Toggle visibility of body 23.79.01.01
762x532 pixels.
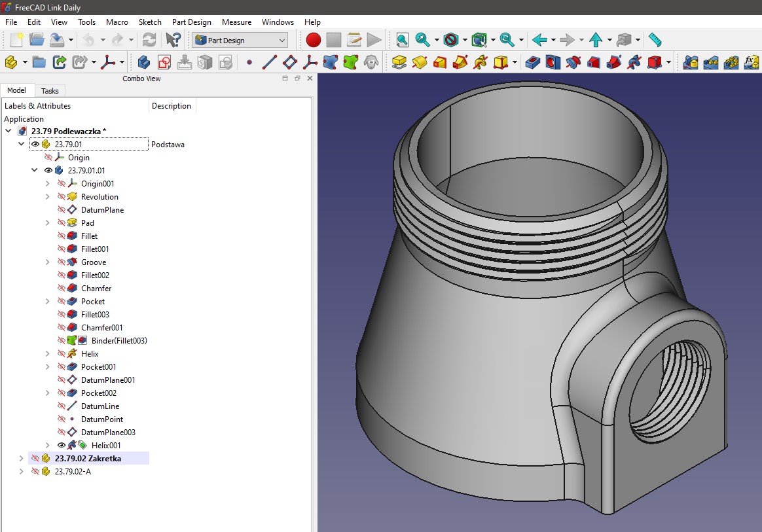[48, 171]
